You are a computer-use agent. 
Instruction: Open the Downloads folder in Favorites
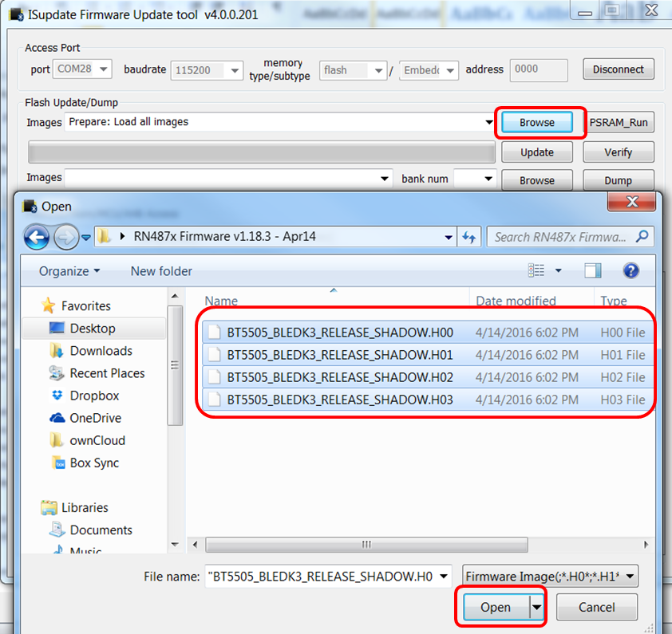[x=101, y=351]
